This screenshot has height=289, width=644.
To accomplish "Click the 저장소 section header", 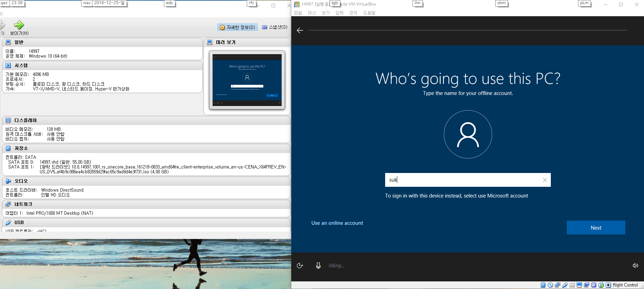I will [x=146, y=148].
